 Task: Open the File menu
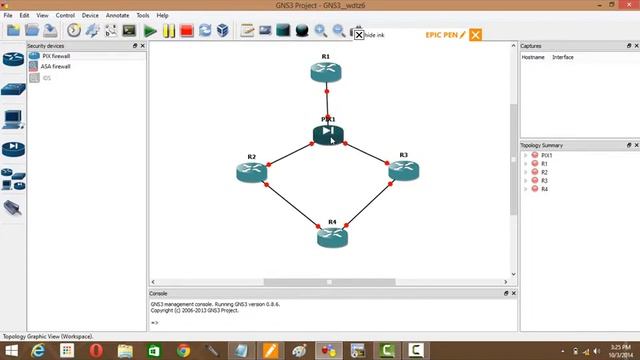click(8, 16)
